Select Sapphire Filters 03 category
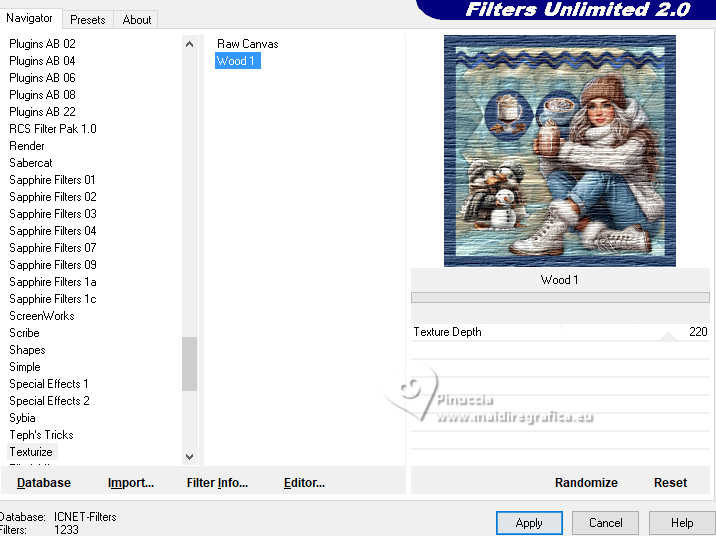 53,214
